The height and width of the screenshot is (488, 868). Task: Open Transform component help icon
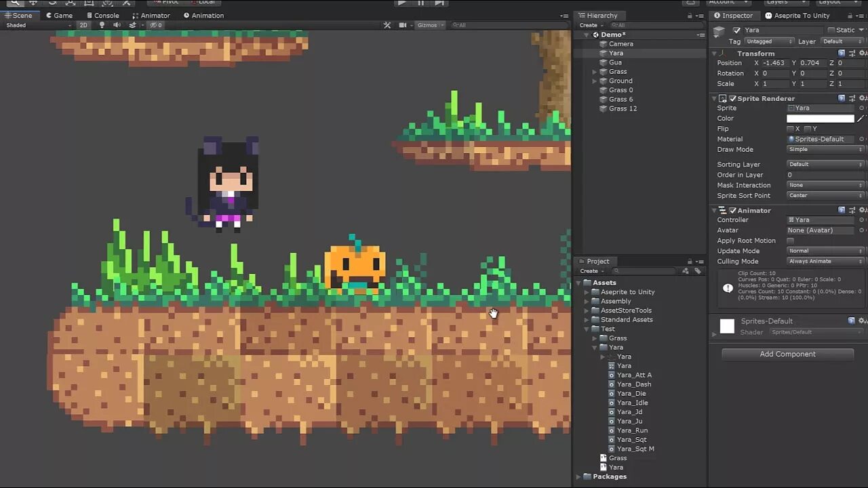coord(842,53)
